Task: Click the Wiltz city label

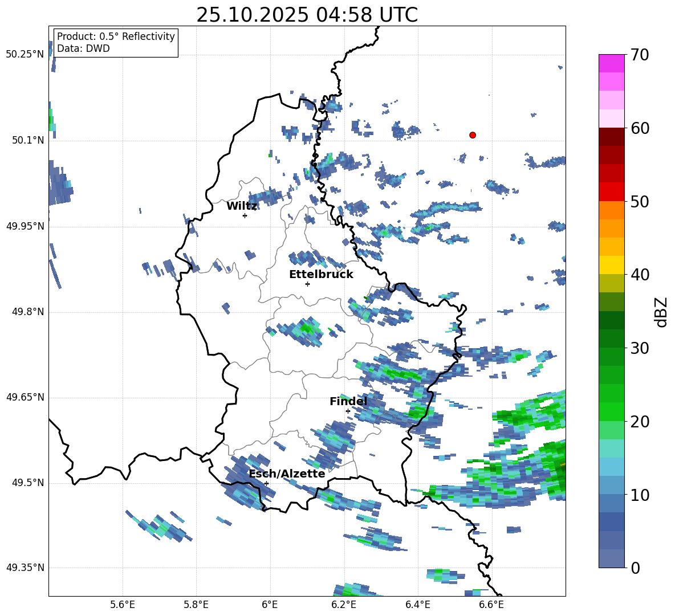Action: (242, 206)
